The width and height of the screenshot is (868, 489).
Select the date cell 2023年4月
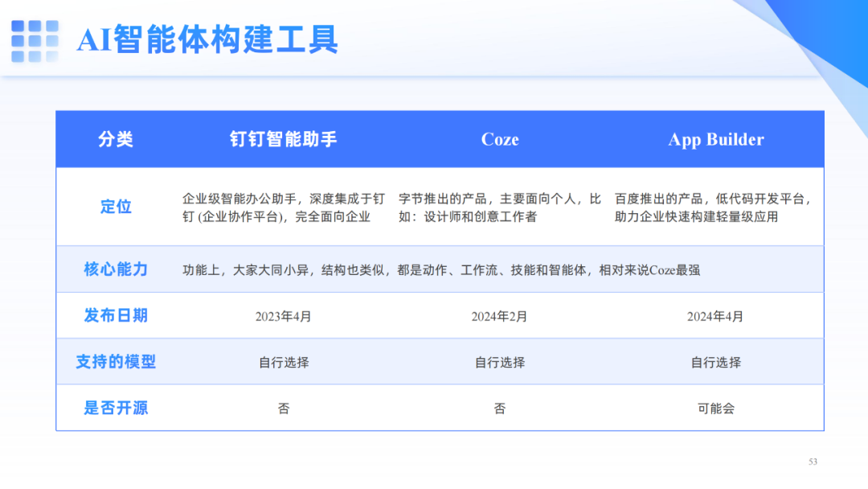pyautogui.click(x=283, y=316)
